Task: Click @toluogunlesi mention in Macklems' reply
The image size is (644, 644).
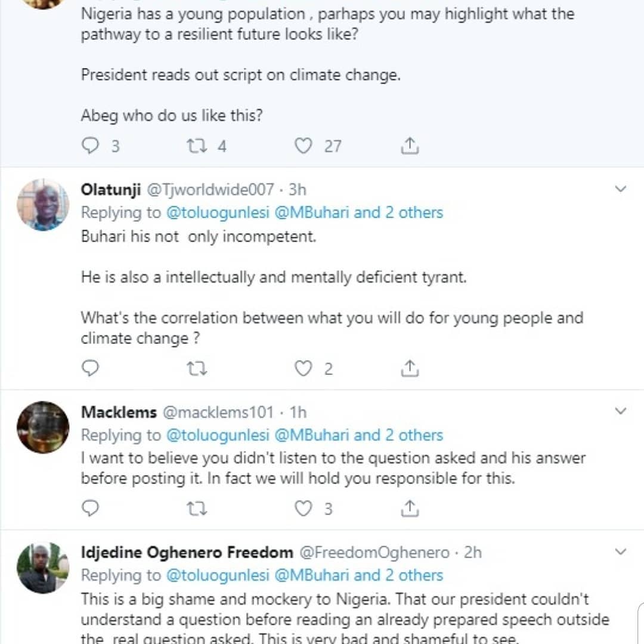Action: (x=218, y=435)
